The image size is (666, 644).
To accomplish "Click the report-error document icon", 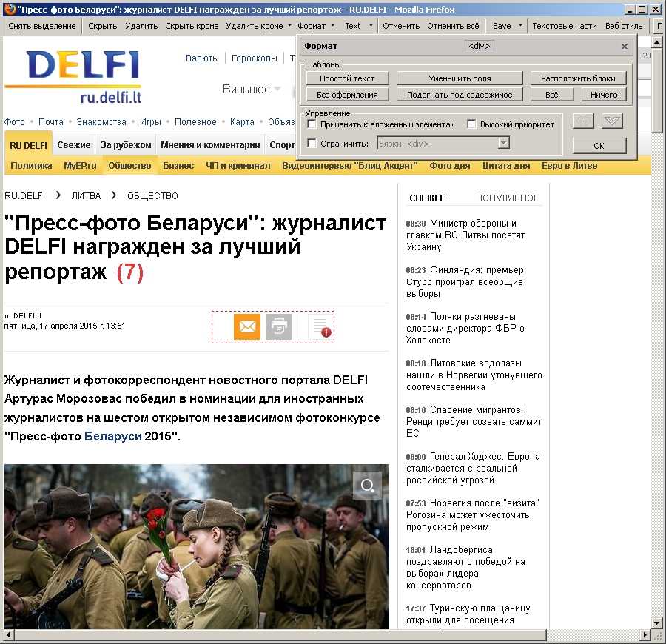I will pos(320,327).
